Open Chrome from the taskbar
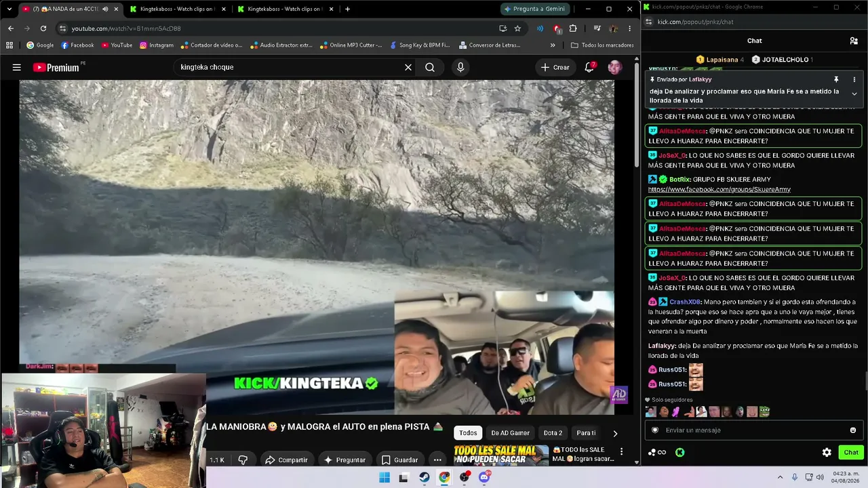Screen dimensions: 868x488 point(443,477)
